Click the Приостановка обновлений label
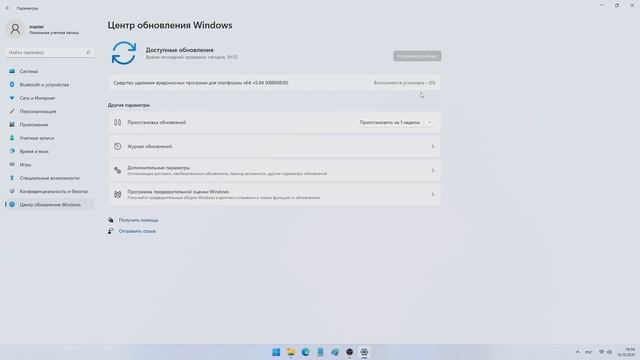640x360 pixels. point(157,122)
